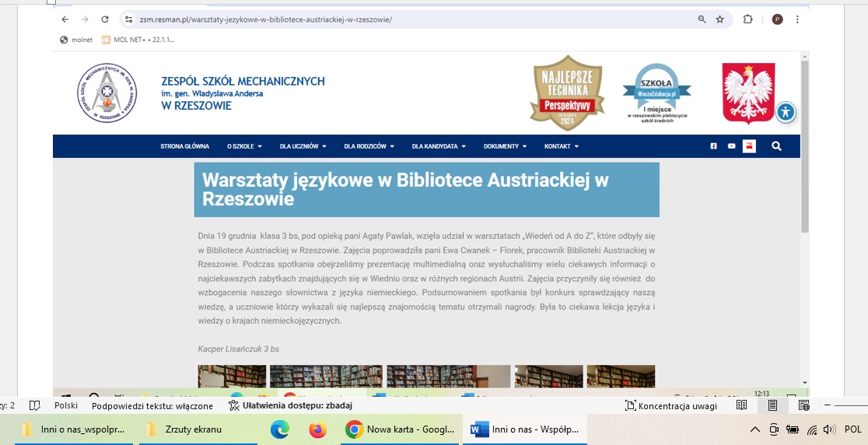Viewport: 868px width, 445px height.
Task: Open the accessibility widget button
Action: pos(786,112)
